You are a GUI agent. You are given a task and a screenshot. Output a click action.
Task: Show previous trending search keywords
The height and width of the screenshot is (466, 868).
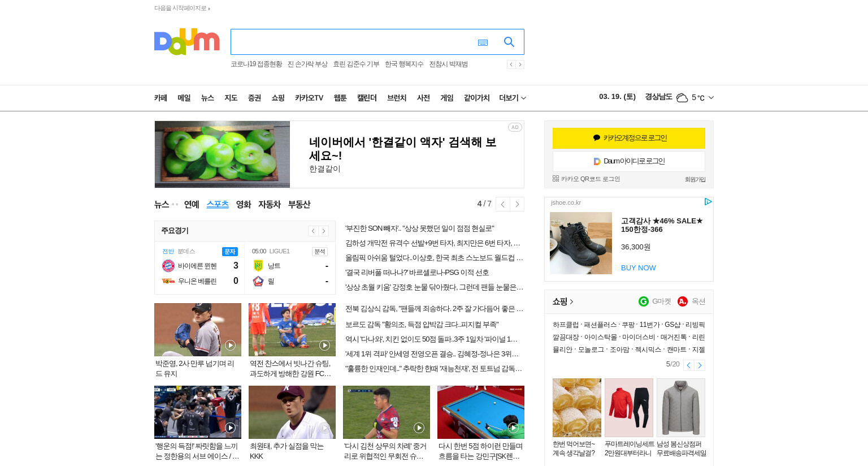[511, 64]
